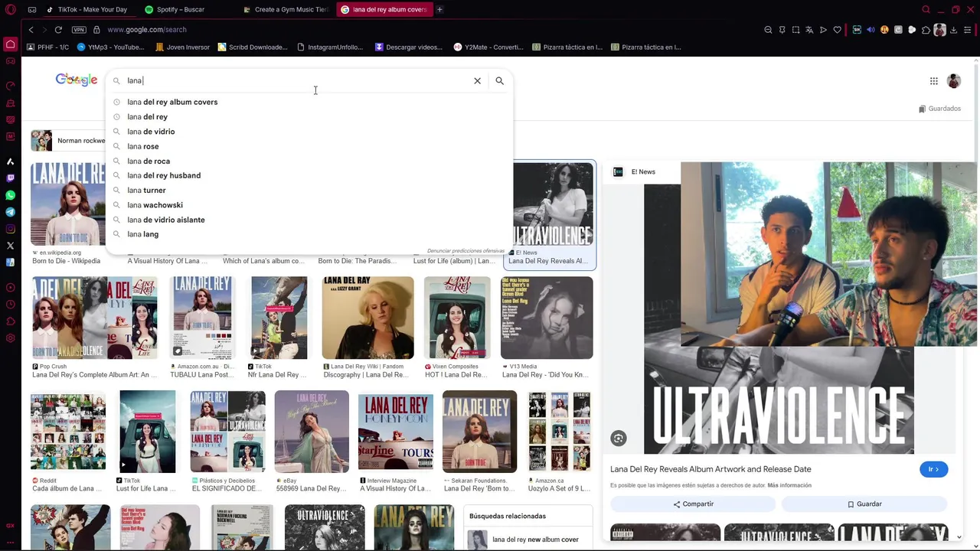The image size is (980, 551).
Task: Click the blue speaker extension icon
Action: point(871,30)
